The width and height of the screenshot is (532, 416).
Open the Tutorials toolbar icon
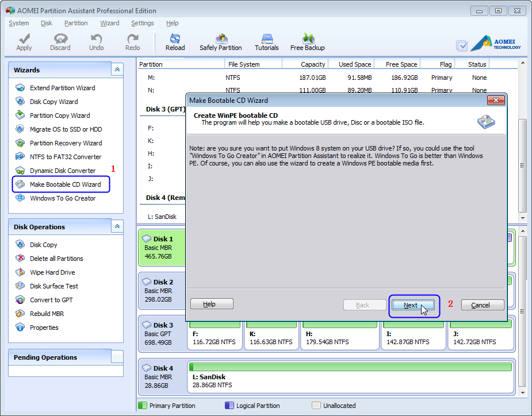point(266,41)
